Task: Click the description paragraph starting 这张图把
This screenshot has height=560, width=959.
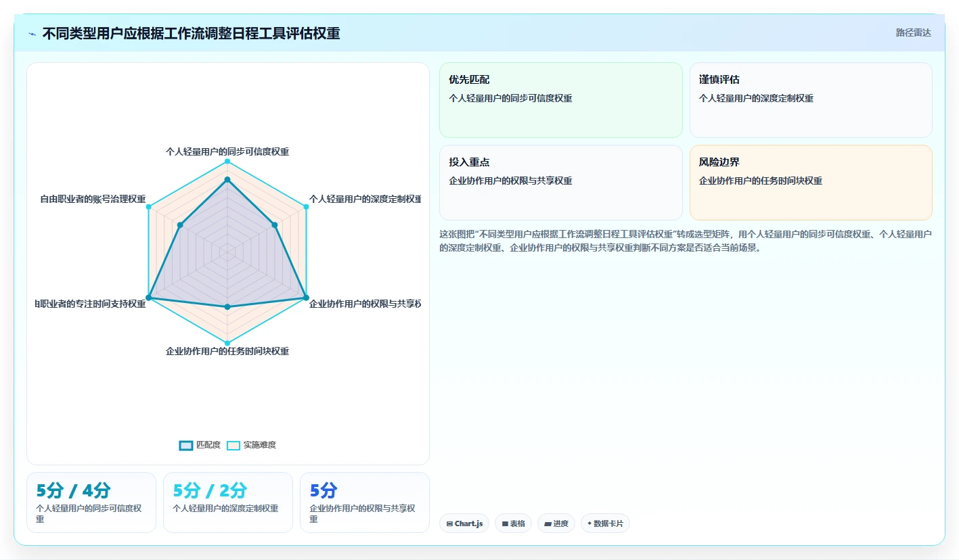Action: (x=686, y=241)
